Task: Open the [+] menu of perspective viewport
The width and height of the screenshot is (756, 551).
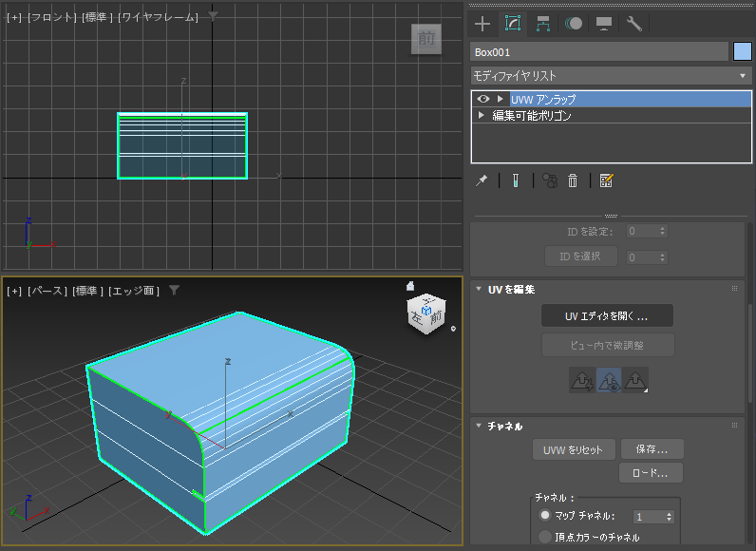Action: pos(14,291)
